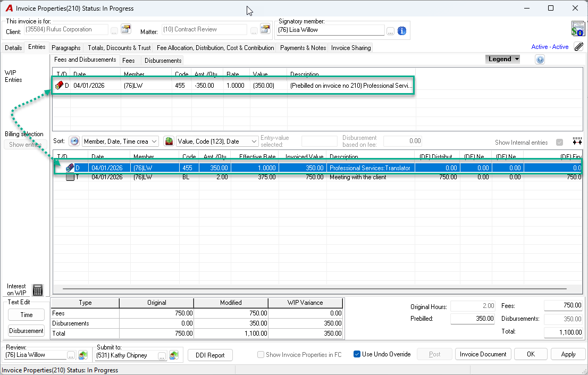The height and width of the screenshot is (375, 588).
Task: Open the help icon next to Legend
Action: (540, 60)
